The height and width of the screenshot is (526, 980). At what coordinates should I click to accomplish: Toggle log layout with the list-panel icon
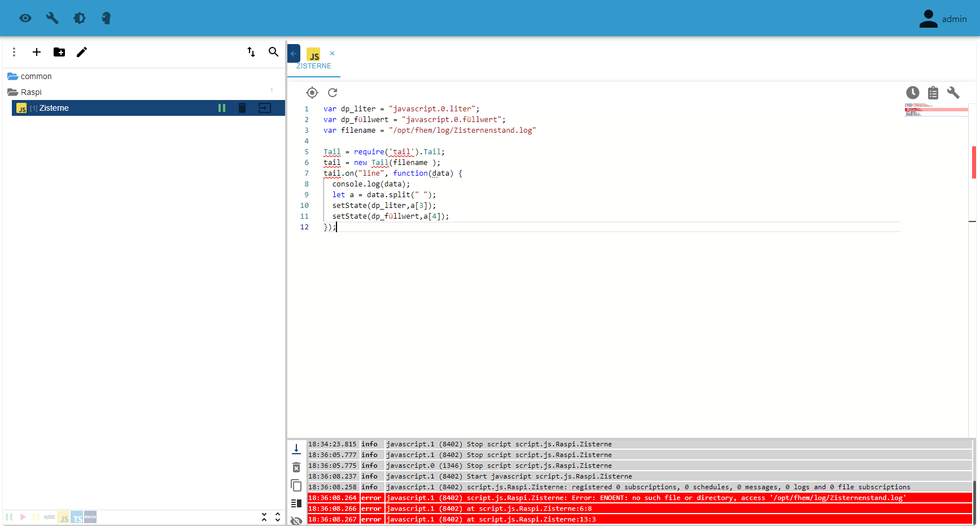pyautogui.click(x=296, y=503)
